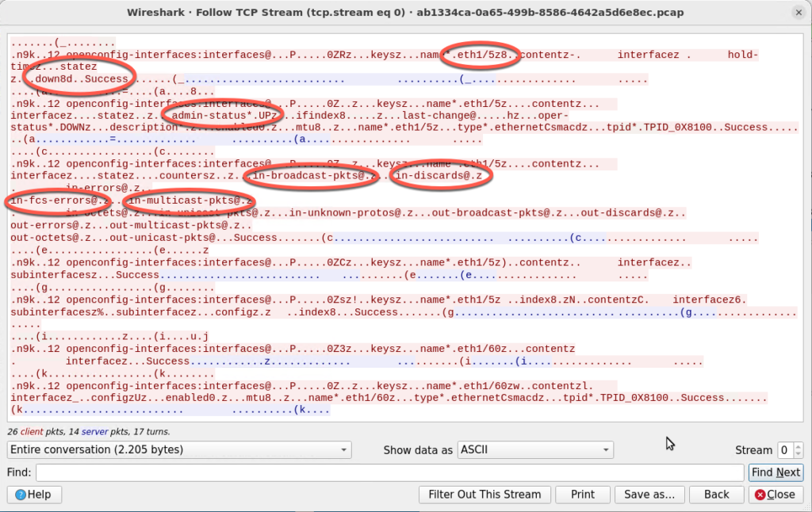
Task: Click the circled eth1/5 name on first line
Action: [481, 55]
